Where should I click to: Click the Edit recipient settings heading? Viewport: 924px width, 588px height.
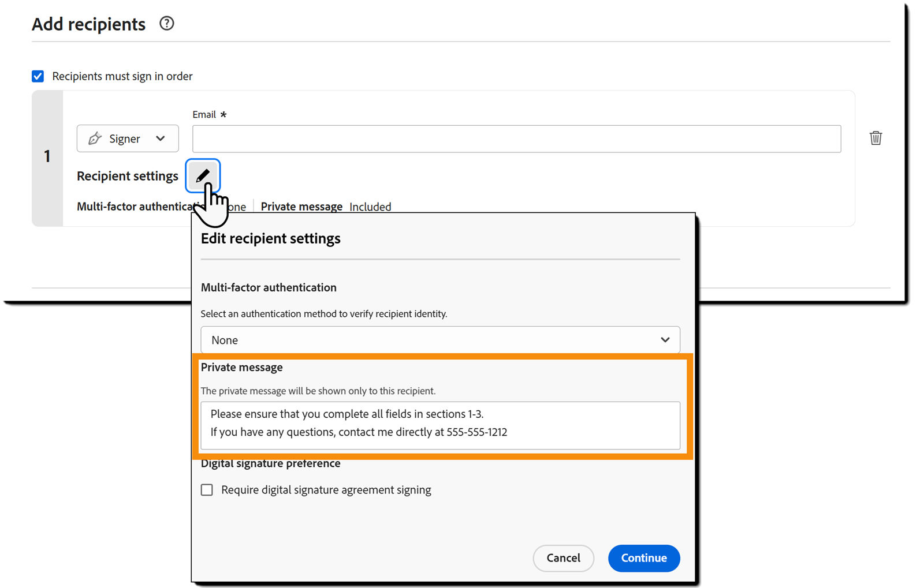point(270,238)
